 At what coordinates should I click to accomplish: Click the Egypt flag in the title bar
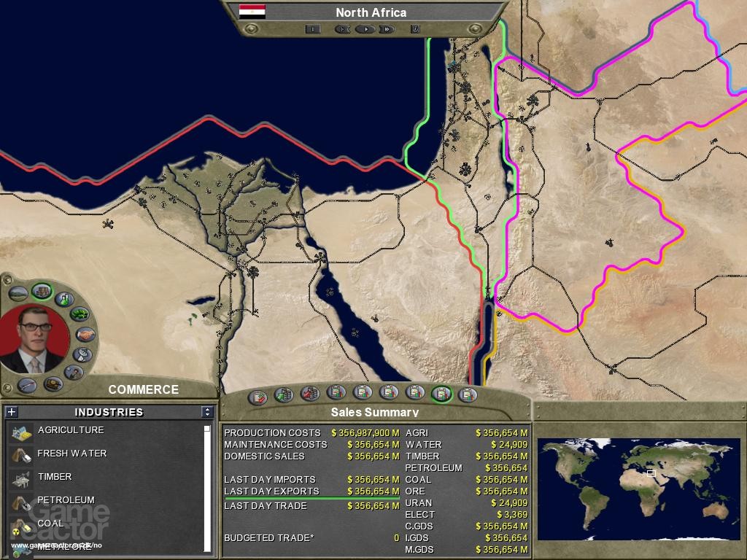[x=252, y=12]
